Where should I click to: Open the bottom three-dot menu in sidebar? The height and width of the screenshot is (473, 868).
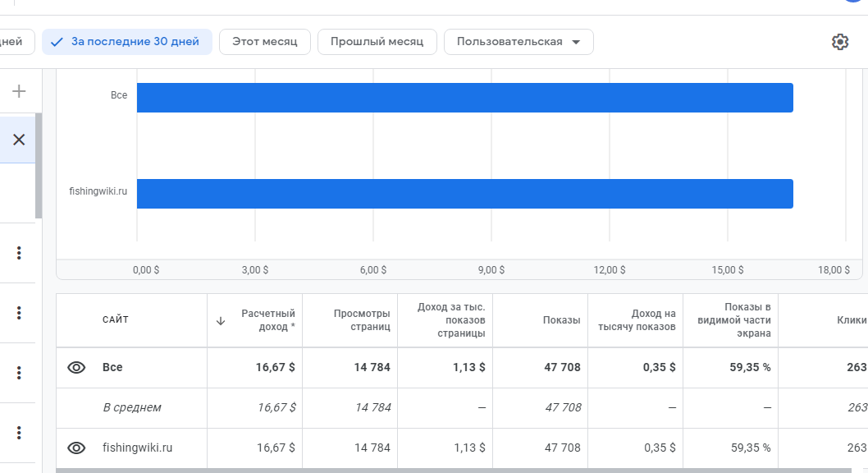(x=19, y=433)
